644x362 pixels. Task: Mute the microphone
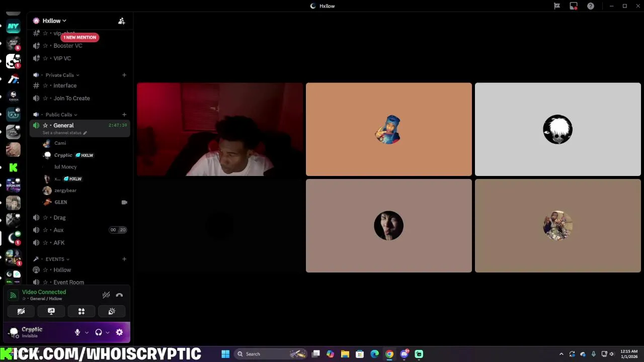tap(77, 332)
